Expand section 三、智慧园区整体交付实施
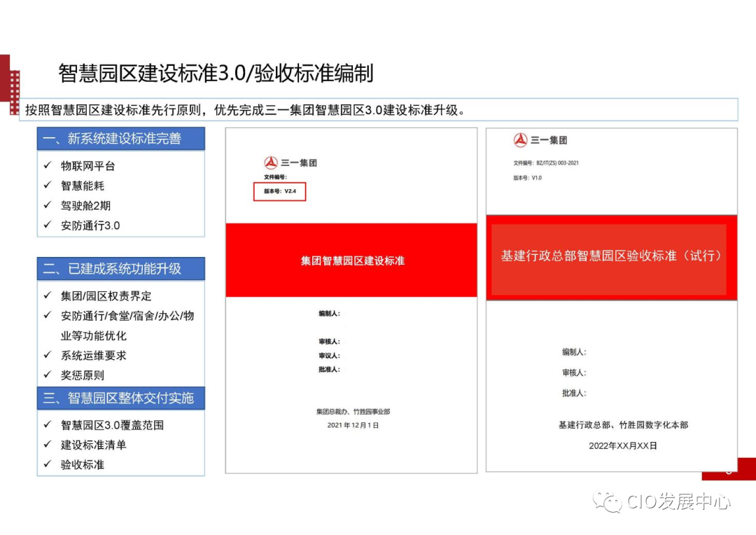The width and height of the screenshot is (756, 535). coord(120,398)
